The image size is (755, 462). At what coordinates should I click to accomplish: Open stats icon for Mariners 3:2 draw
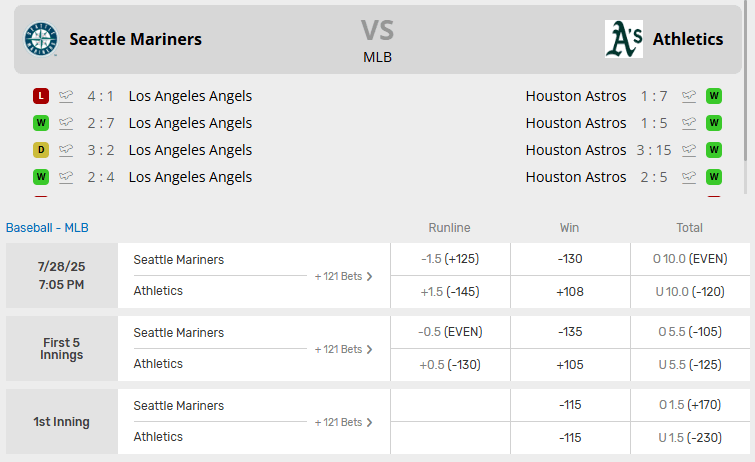coord(66,151)
